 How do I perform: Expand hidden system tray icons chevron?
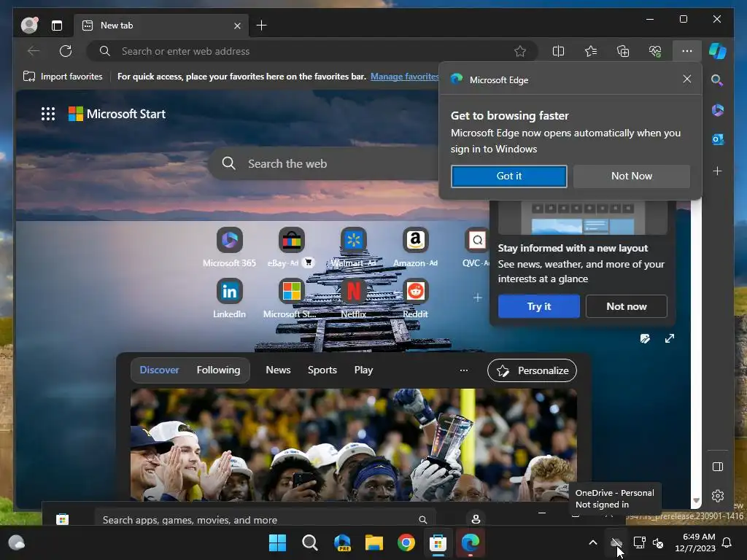(592, 542)
